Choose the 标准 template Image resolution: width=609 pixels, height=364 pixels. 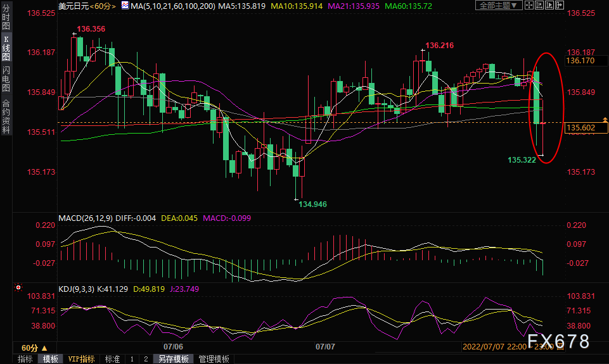[x=113, y=359]
